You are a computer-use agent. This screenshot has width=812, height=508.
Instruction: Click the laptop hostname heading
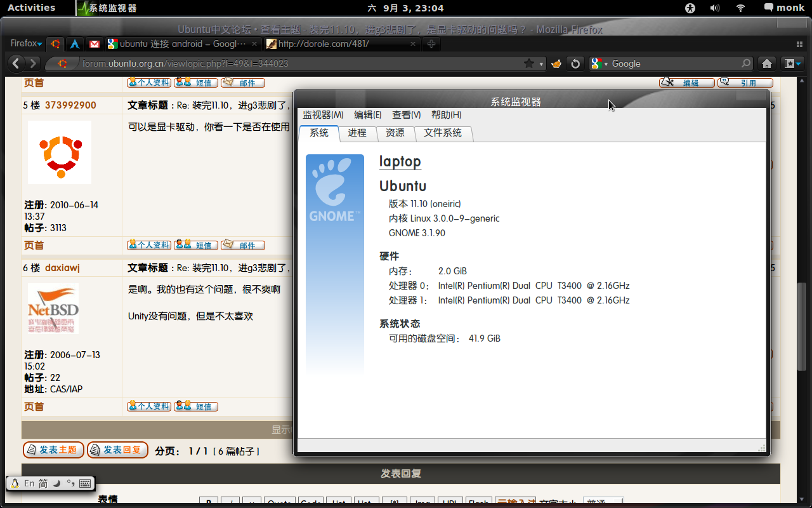400,162
